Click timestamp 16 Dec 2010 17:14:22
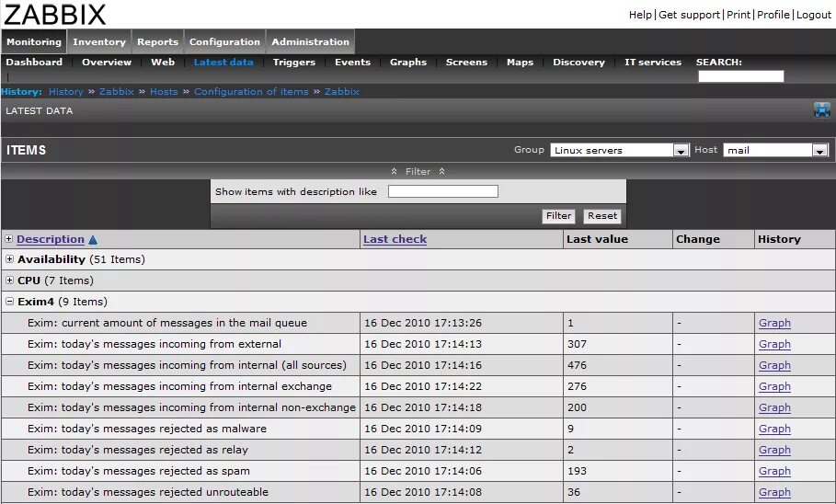 click(x=423, y=386)
